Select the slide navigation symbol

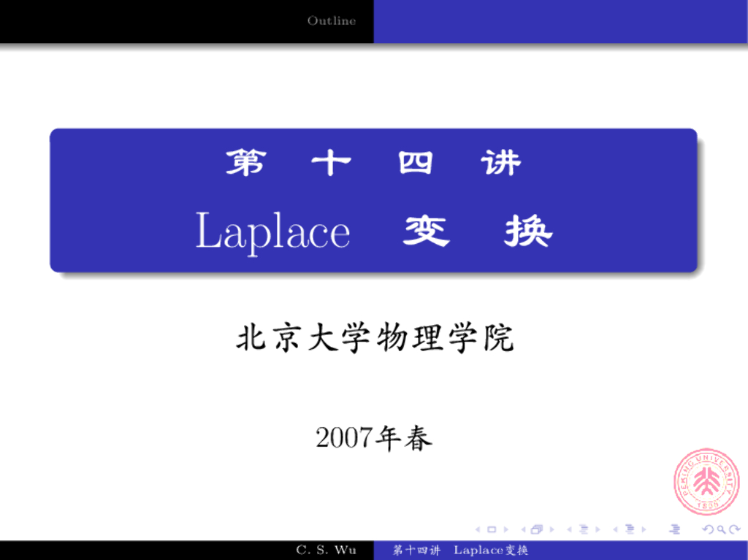492,529
